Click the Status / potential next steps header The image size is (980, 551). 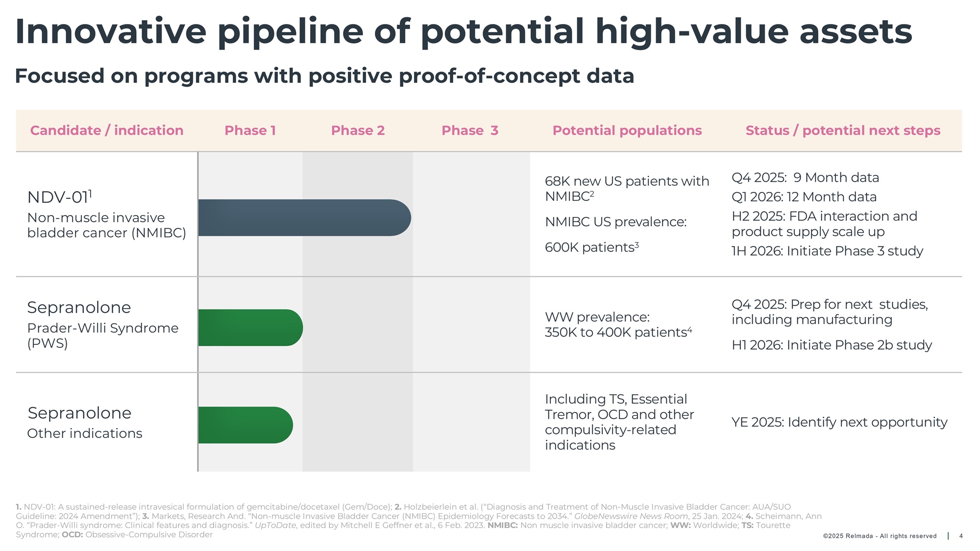843,130
